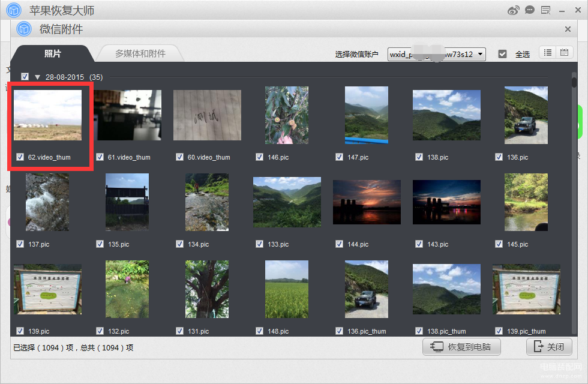Select the 133.pic green valley thumbnail

tap(287, 202)
